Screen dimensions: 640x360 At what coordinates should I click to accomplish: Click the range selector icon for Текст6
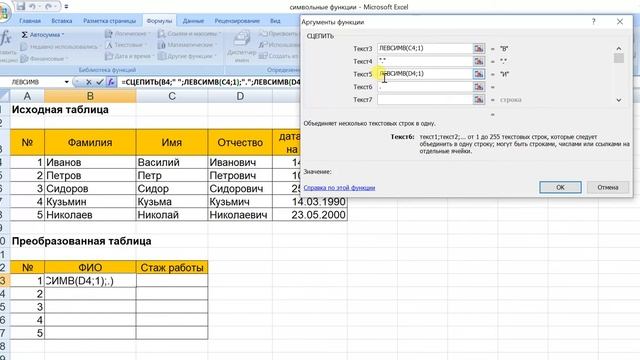pos(479,87)
